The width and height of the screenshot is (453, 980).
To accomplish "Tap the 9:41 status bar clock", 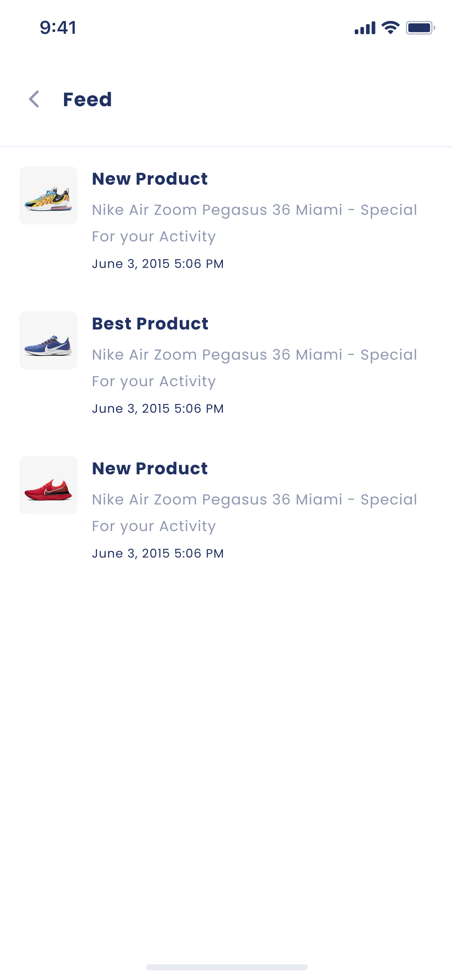I will pos(58,28).
